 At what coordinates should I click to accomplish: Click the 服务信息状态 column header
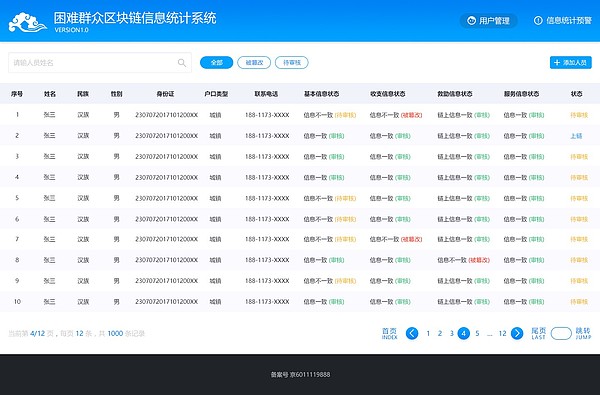point(522,94)
